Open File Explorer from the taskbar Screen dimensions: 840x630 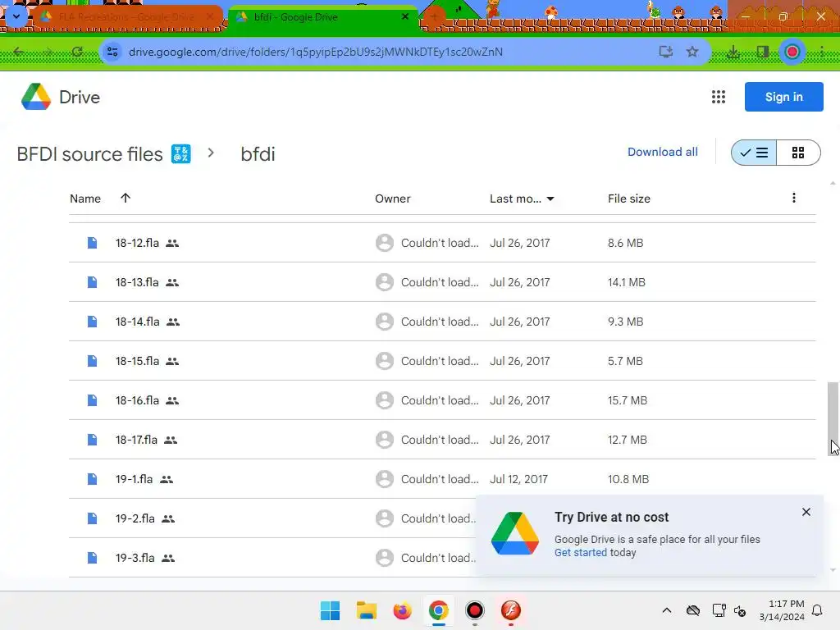367,610
